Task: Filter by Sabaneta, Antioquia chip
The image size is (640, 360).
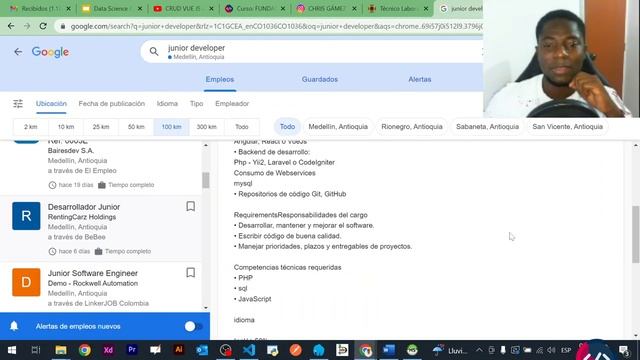Action: (x=487, y=127)
